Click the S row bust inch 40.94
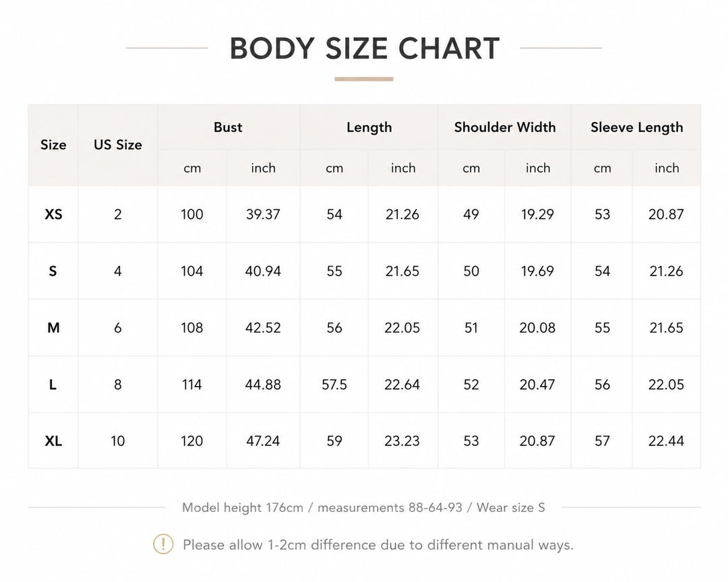 (264, 271)
